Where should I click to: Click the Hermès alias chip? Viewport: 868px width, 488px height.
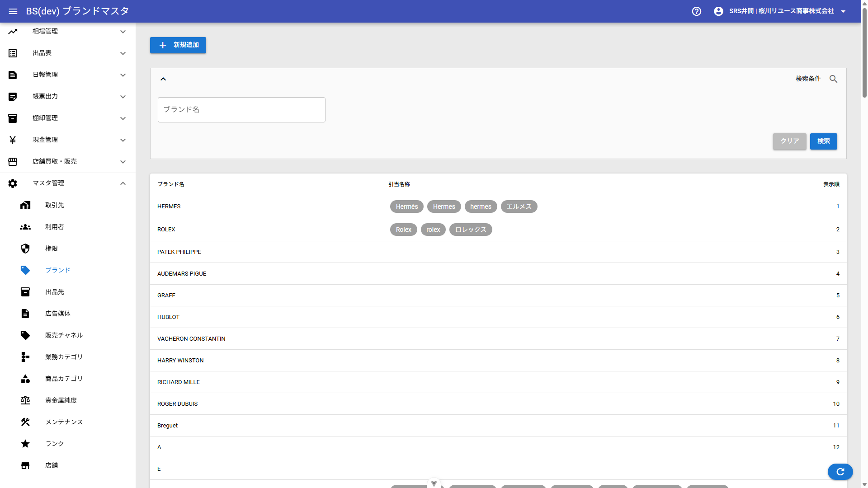407,206
